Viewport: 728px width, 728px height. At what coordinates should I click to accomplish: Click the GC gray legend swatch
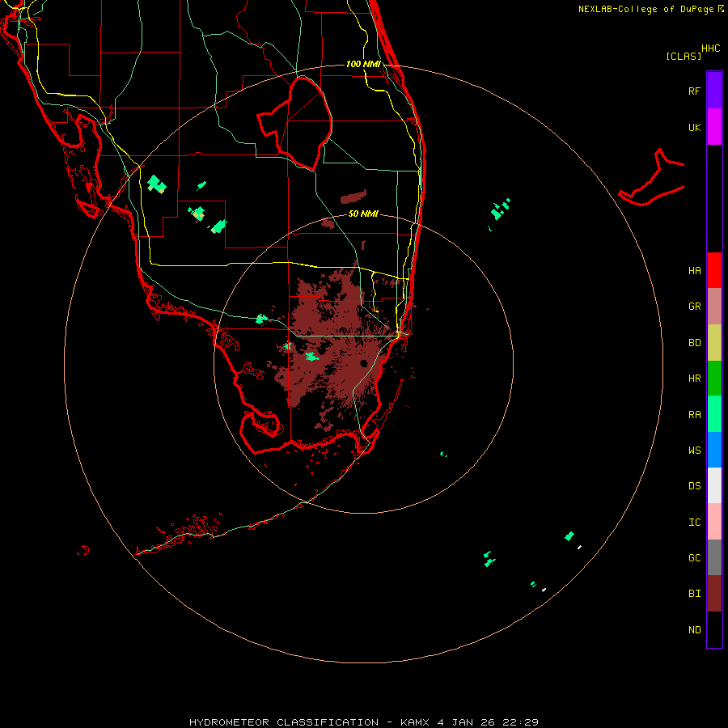[714, 557]
